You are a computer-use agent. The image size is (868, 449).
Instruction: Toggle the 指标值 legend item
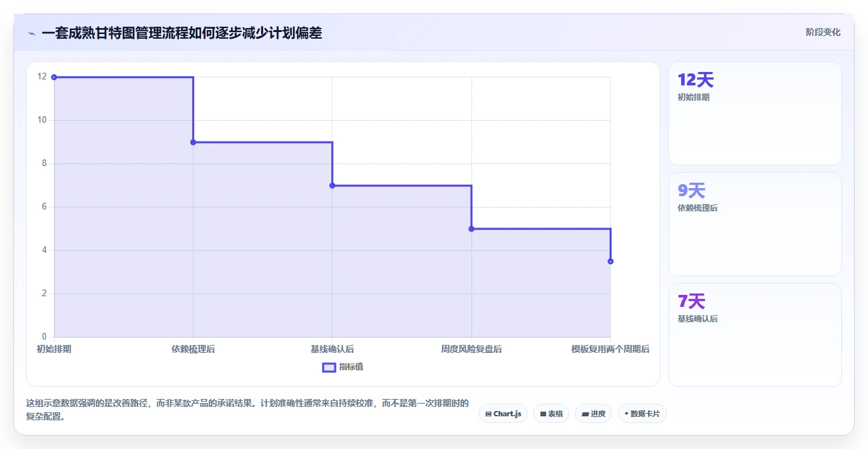click(x=343, y=367)
